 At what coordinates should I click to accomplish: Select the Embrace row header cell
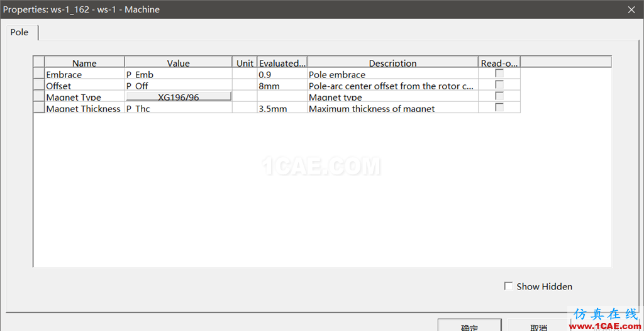click(x=38, y=74)
